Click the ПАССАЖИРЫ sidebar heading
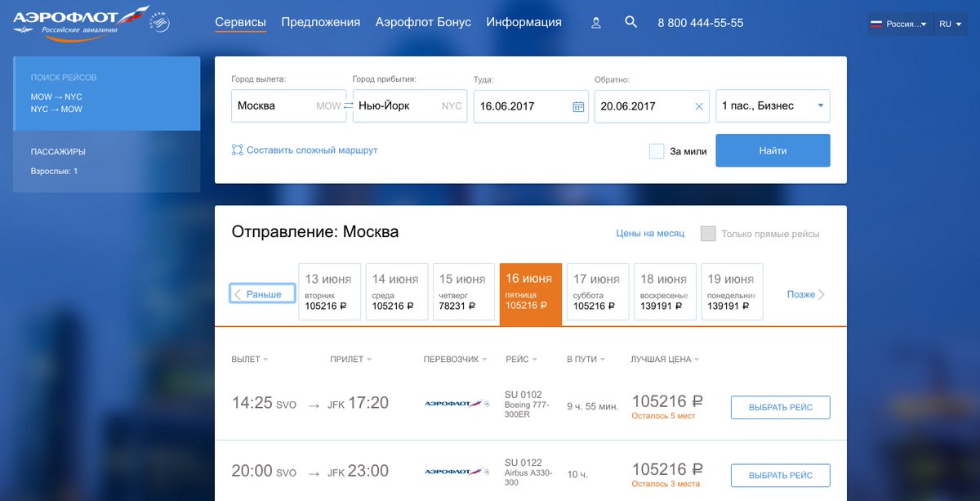The image size is (980, 501). tap(58, 152)
